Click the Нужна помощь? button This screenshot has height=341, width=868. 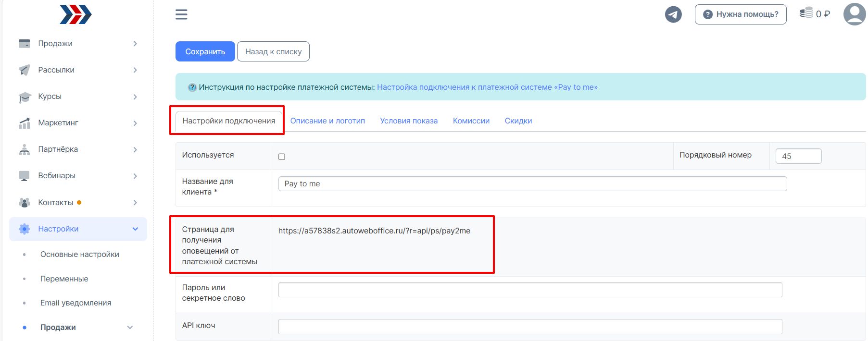741,14
